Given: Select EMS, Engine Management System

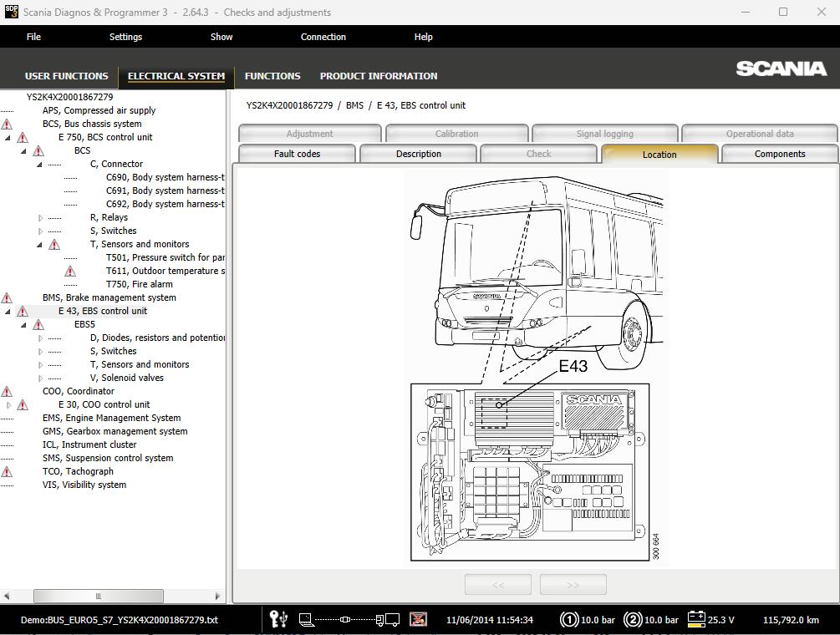Looking at the screenshot, I should tap(111, 418).
